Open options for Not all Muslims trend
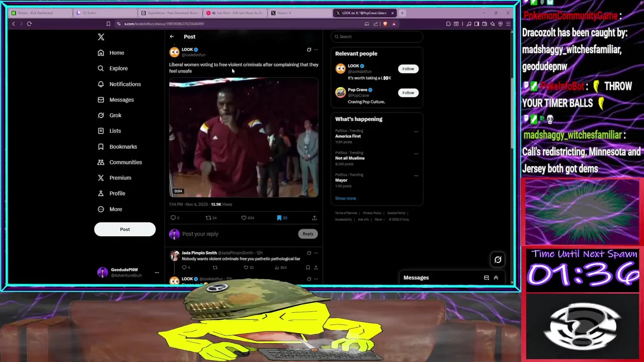 point(416,154)
